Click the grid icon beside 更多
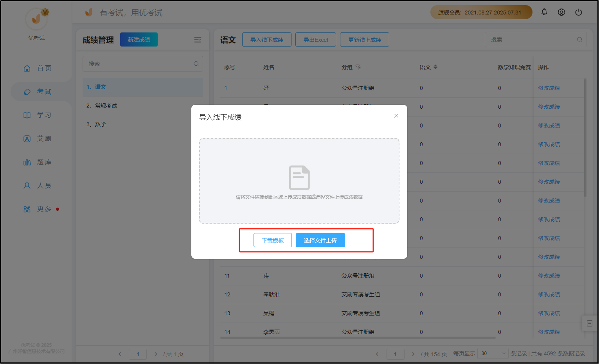599x364 pixels. point(27,209)
